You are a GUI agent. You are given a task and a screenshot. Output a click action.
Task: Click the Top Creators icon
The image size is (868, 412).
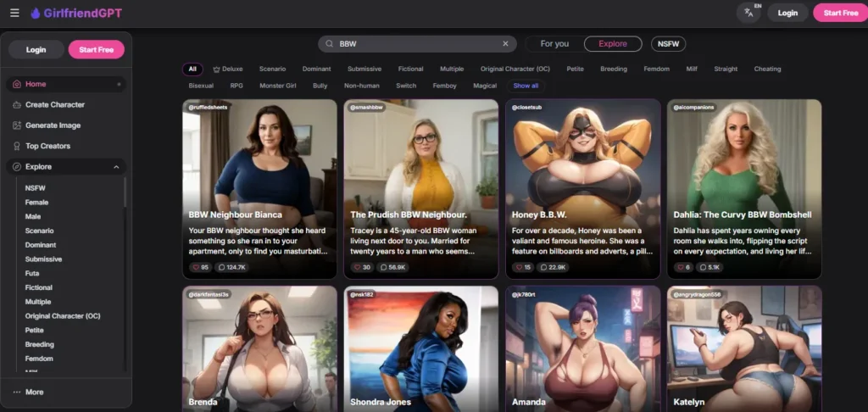pyautogui.click(x=17, y=146)
